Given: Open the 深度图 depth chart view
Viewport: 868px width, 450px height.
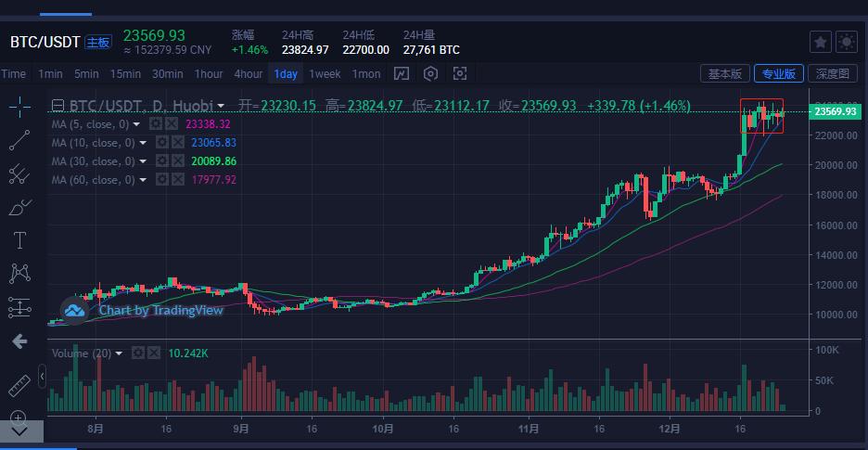Looking at the screenshot, I should pyautogui.click(x=833, y=74).
